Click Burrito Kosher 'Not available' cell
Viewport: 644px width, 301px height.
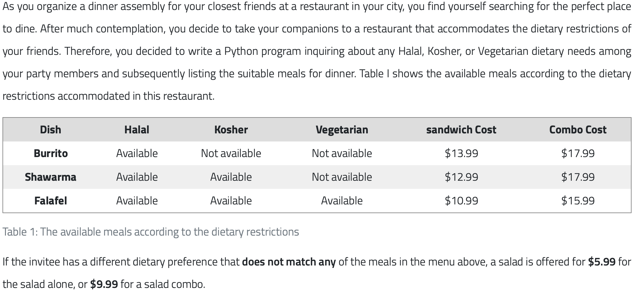[x=231, y=153]
